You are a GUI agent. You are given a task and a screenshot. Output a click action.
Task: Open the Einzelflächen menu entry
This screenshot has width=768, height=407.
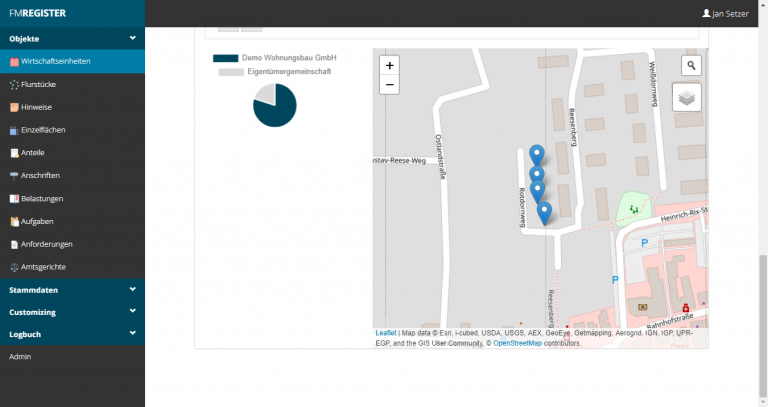72,130
